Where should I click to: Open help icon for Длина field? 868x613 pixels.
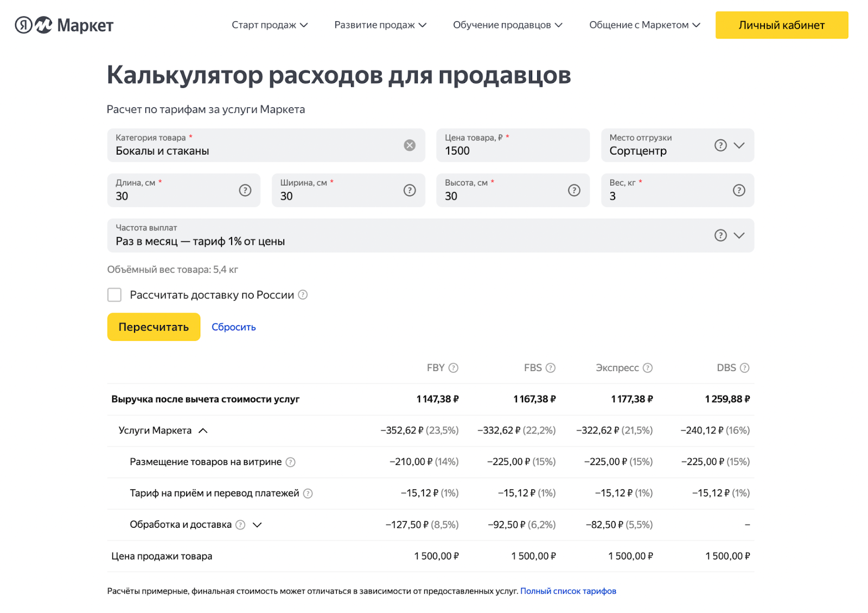click(x=245, y=190)
